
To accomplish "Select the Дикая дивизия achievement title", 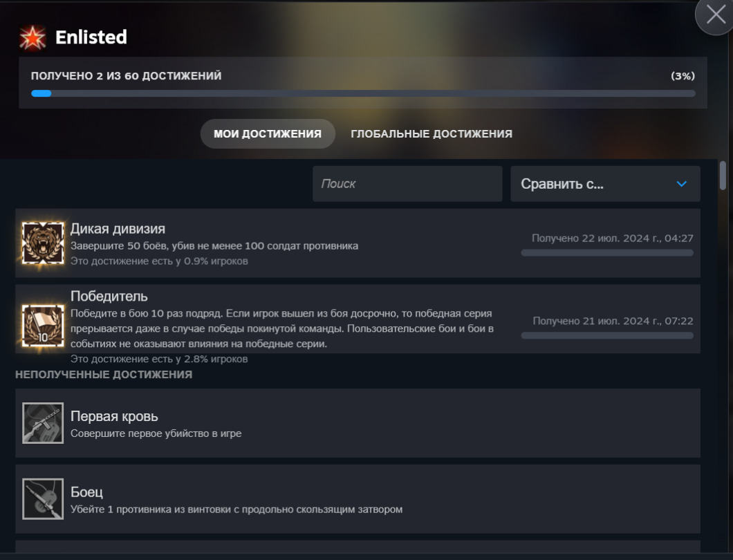I will click(118, 229).
